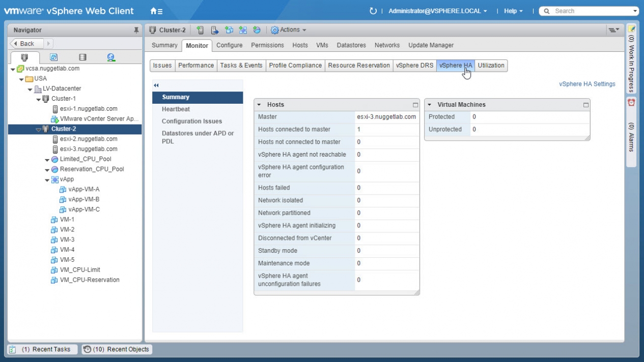Pin the Navigator panel
Viewport: 644px width, 362px height.
point(136,30)
